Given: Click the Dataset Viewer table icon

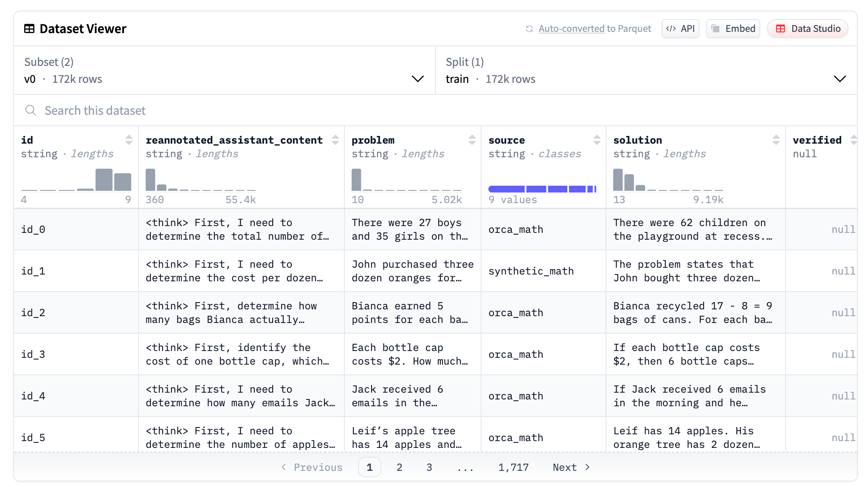Looking at the screenshot, I should pos(29,29).
